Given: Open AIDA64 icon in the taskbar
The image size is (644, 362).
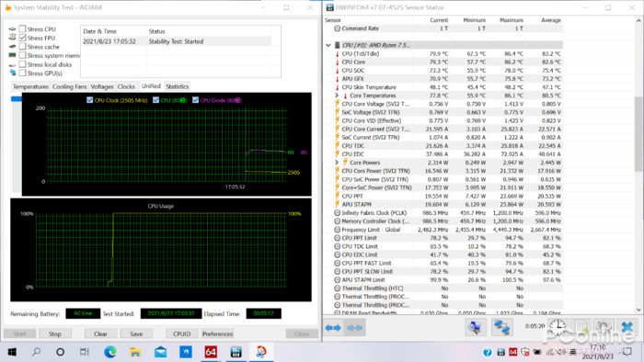Looking at the screenshot, I should 211,352.
